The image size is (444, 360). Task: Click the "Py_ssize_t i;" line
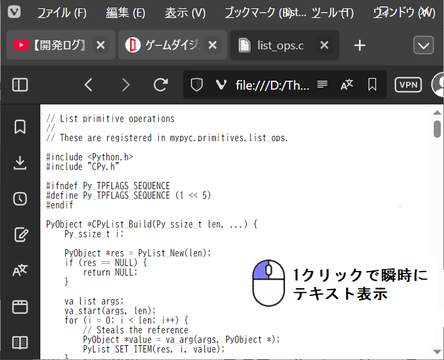click(x=94, y=234)
